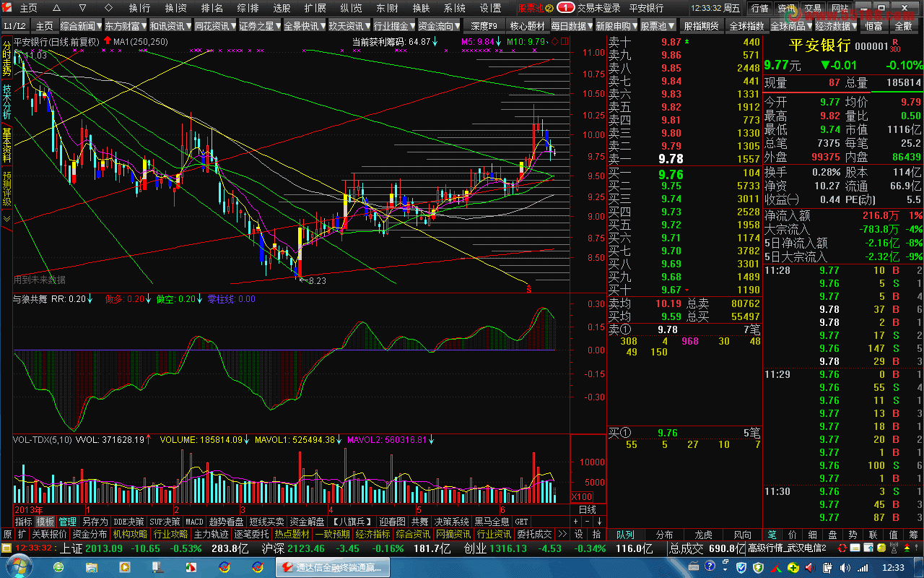Click the 股指期货 button
This screenshot has width=924, height=578.
coord(702,26)
